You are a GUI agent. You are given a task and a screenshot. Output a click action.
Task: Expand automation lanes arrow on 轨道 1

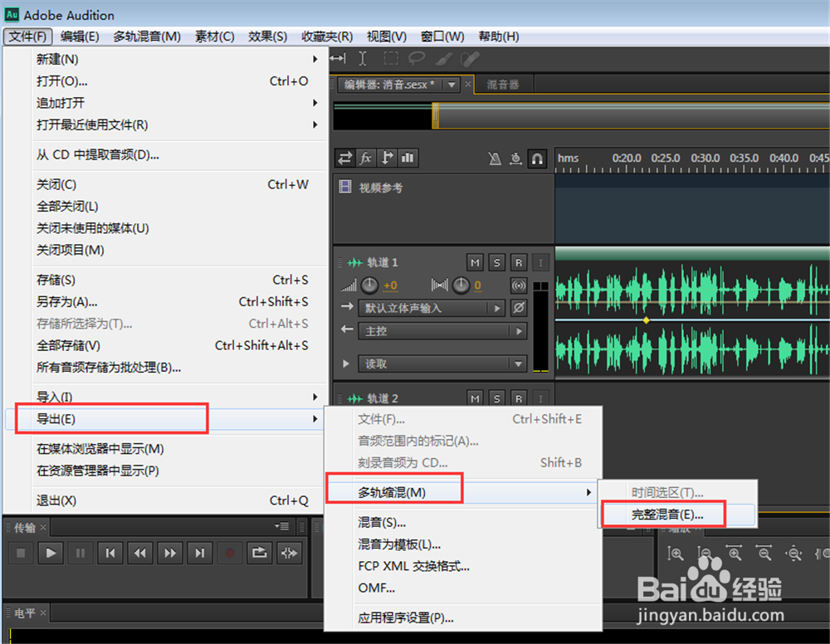(345, 363)
